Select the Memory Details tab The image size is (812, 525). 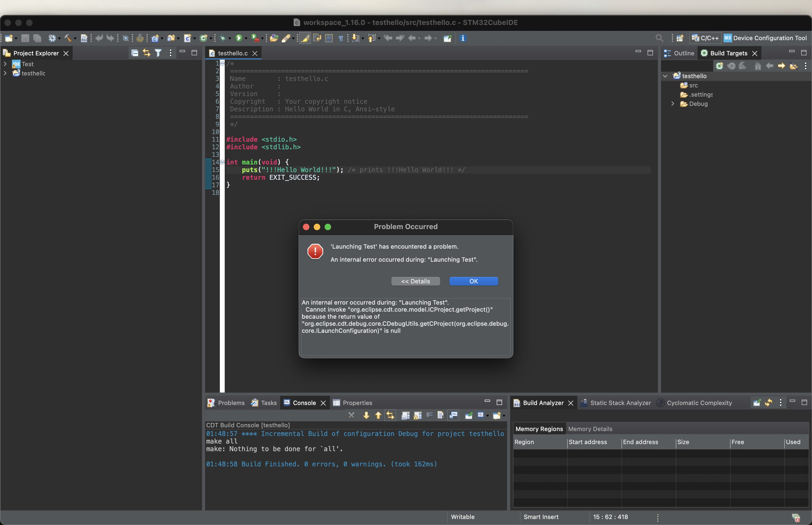[590, 429]
